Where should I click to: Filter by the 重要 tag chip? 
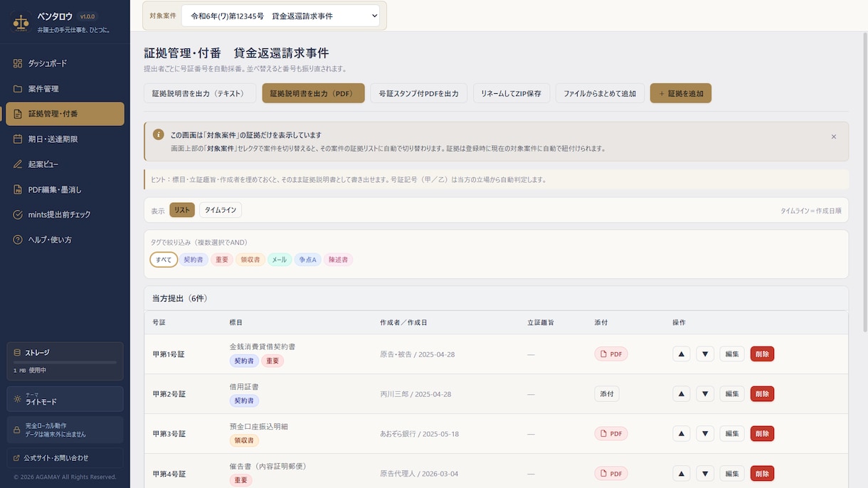tap(222, 260)
